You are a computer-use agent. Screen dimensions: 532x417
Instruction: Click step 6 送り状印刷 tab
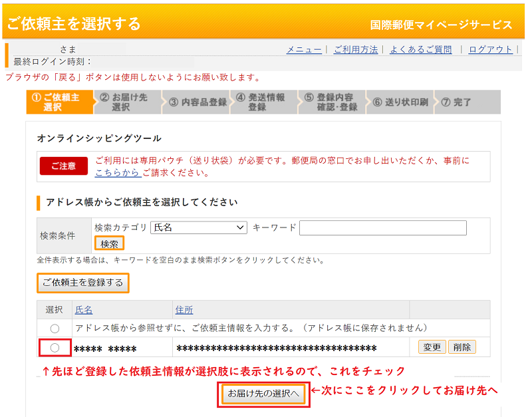tap(400, 102)
